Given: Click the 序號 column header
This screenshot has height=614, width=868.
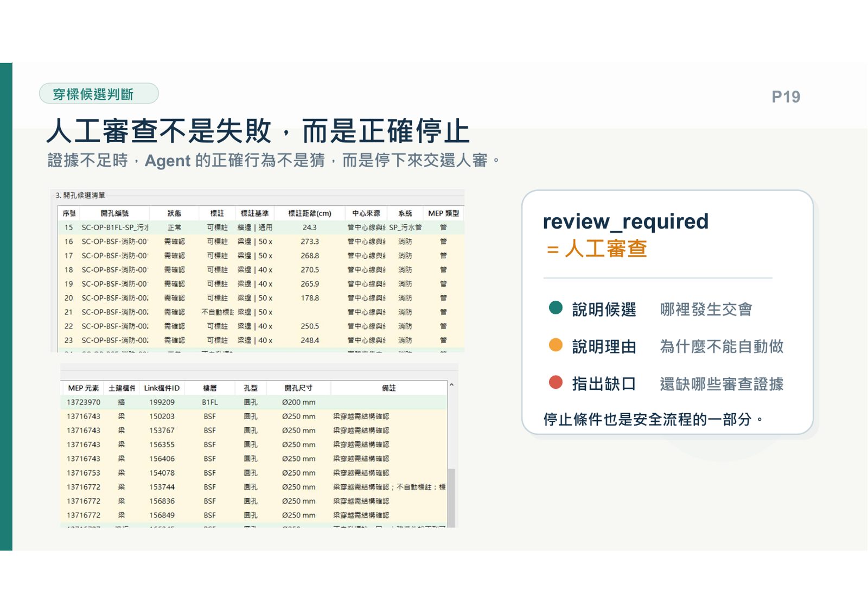Looking at the screenshot, I should point(69,213).
